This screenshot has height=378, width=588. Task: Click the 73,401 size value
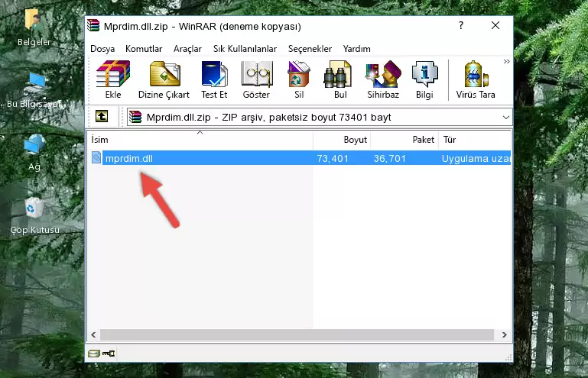[x=333, y=159]
